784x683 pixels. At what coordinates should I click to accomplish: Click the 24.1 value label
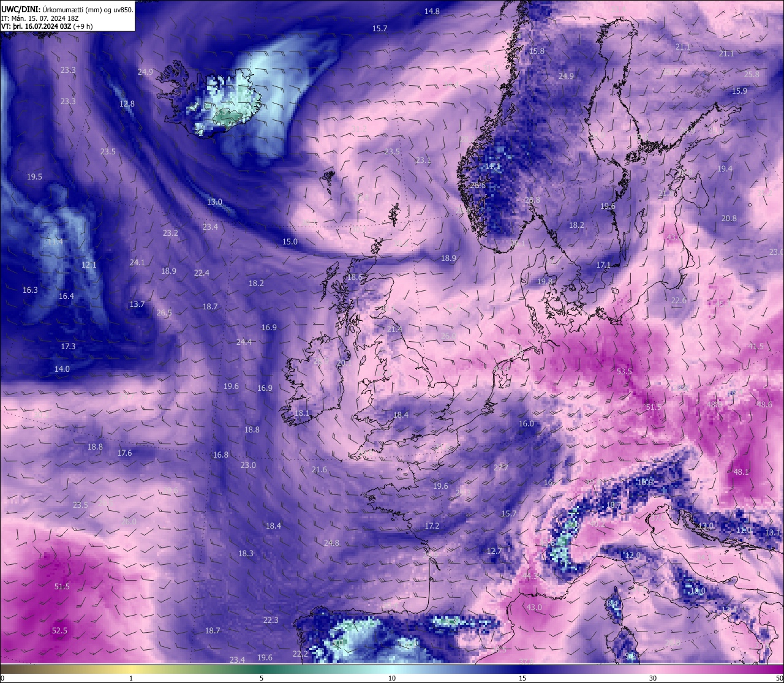(x=137, y=262)
